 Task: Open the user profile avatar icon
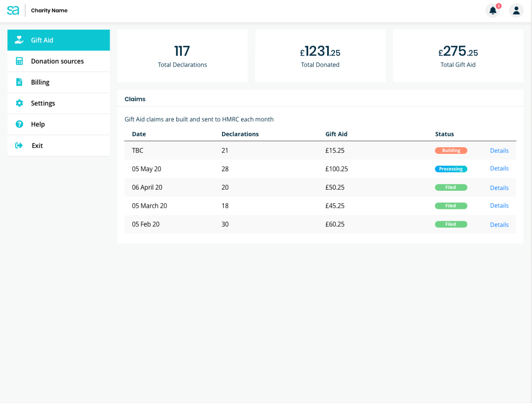point(516,11)
